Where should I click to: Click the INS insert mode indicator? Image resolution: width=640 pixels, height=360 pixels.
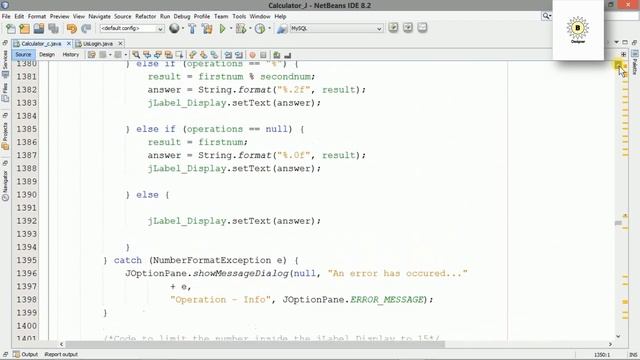tap(633, 355)
